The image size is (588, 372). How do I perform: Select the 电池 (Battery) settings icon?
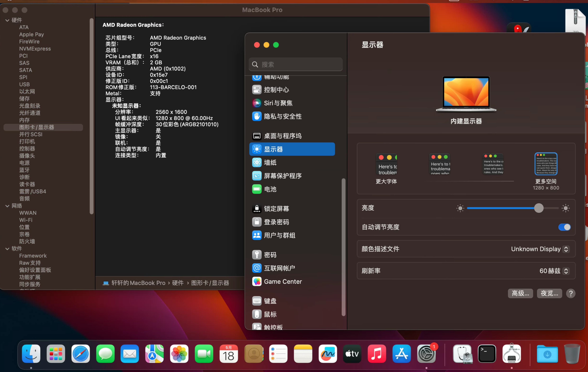point(257,189)
